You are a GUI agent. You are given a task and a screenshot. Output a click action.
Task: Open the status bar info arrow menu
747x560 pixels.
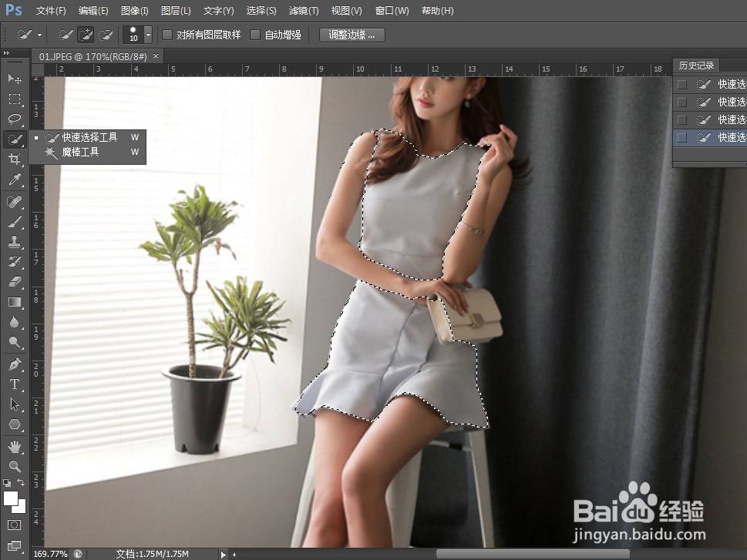(223, 555)
